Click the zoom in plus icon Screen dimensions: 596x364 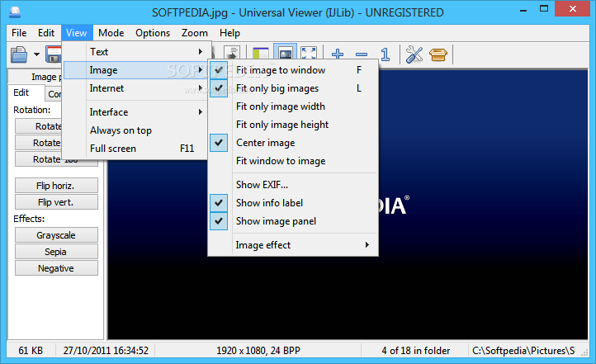[338, 54]
